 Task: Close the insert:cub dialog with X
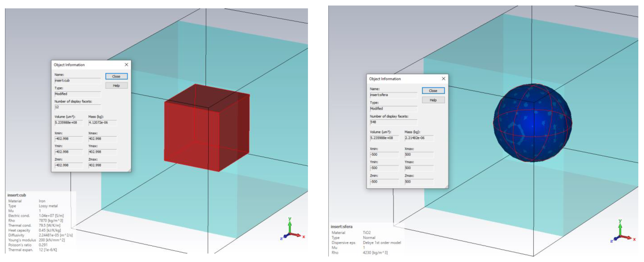tap(126, 65)
